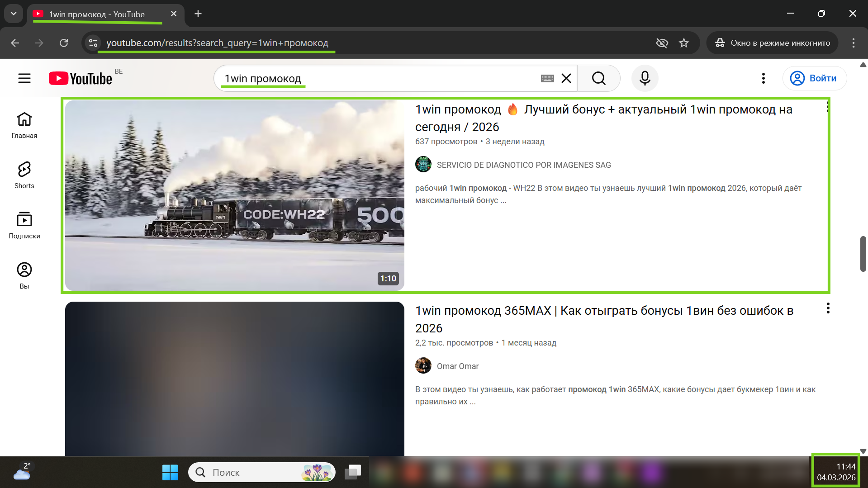Open third-party cookies blocked eye icon
868x488 pixels.
[x=662, y=43]
